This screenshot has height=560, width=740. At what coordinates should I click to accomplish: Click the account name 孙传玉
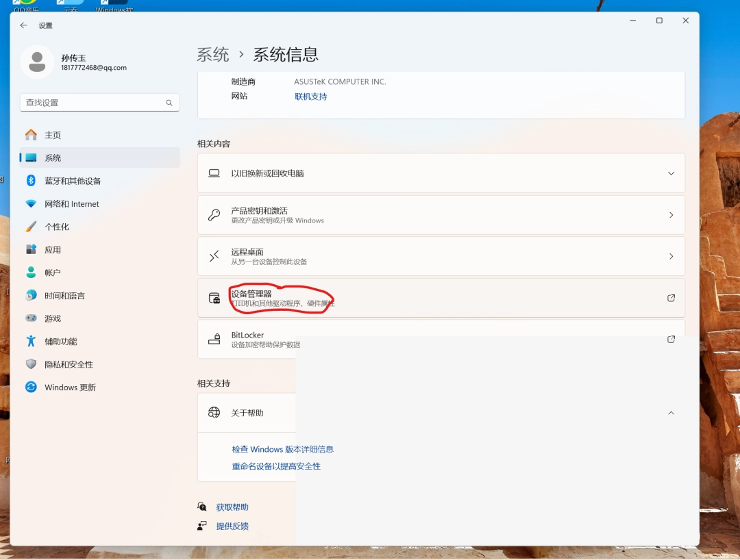click(73, 58)
